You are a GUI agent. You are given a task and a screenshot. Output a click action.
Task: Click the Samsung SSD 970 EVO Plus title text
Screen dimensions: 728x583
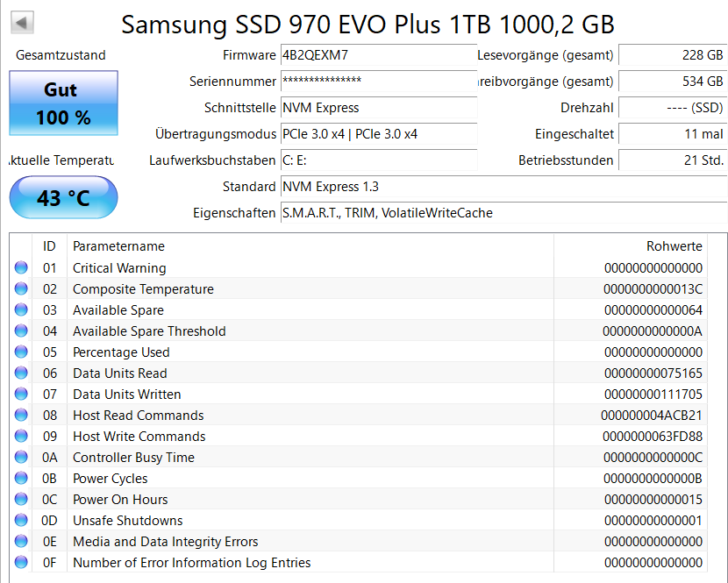click(x=368, y=25)
